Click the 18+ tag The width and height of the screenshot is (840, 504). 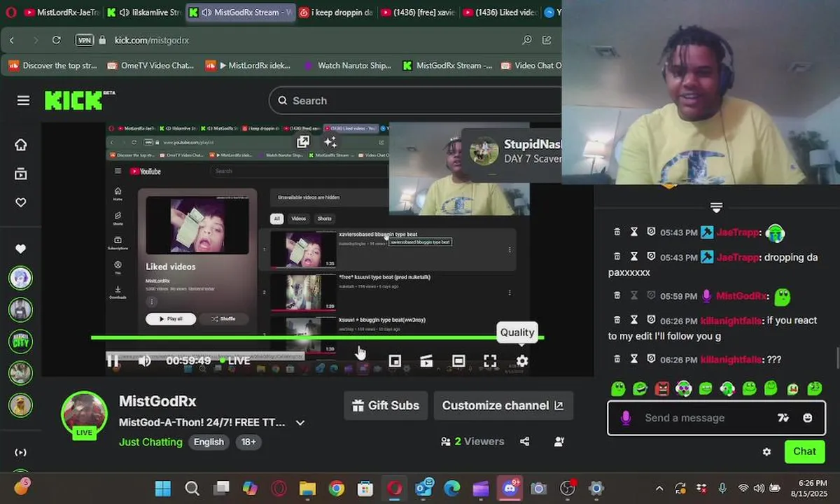pos(248,442)
